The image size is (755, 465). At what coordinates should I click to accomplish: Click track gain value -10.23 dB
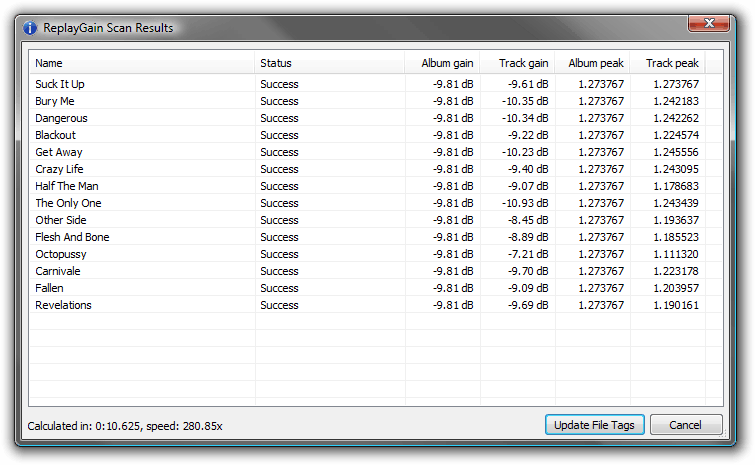point(525,152)
